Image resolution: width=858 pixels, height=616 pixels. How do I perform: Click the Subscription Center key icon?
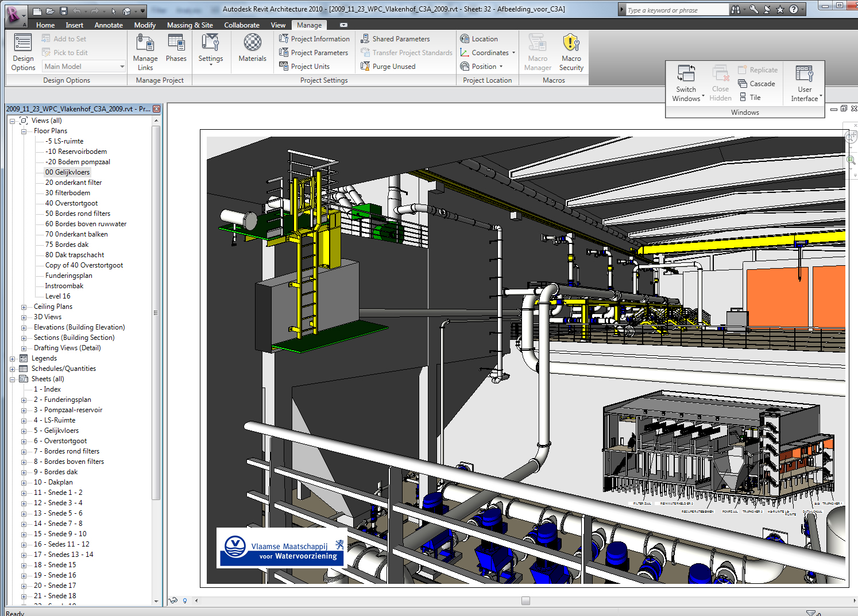click(753, 10)
